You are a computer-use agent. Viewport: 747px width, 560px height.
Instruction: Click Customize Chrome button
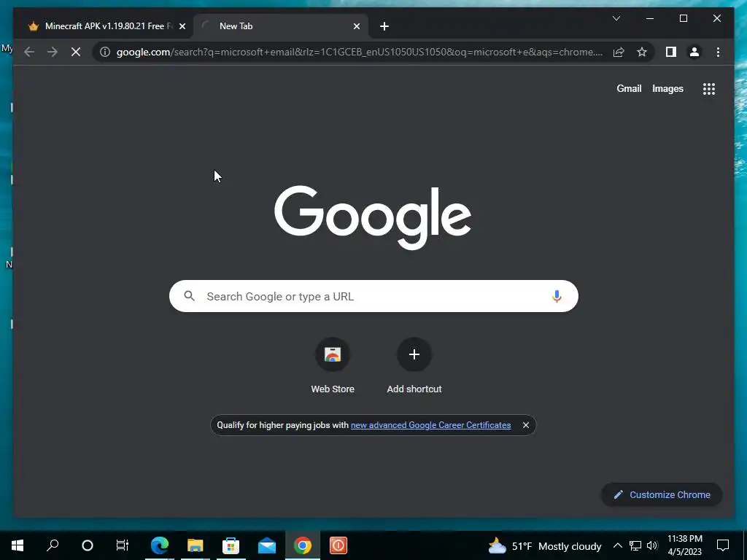click(662, 495)
